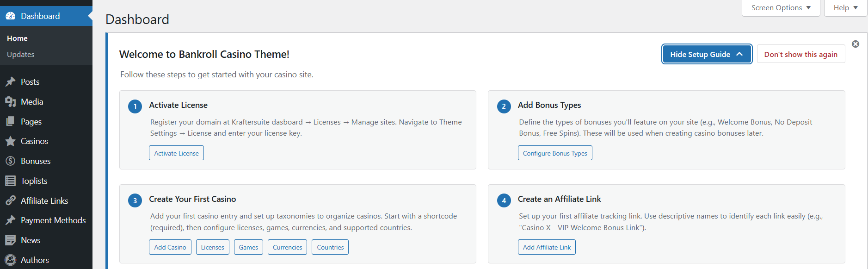Open Dashboard menu item
This screenshot has width=868, height=269.
[46, 16]
